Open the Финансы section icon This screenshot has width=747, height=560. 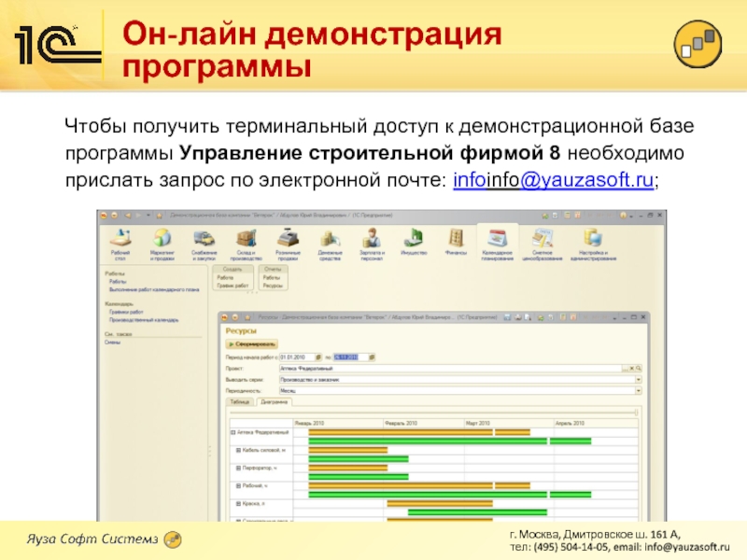pos(456,238)
